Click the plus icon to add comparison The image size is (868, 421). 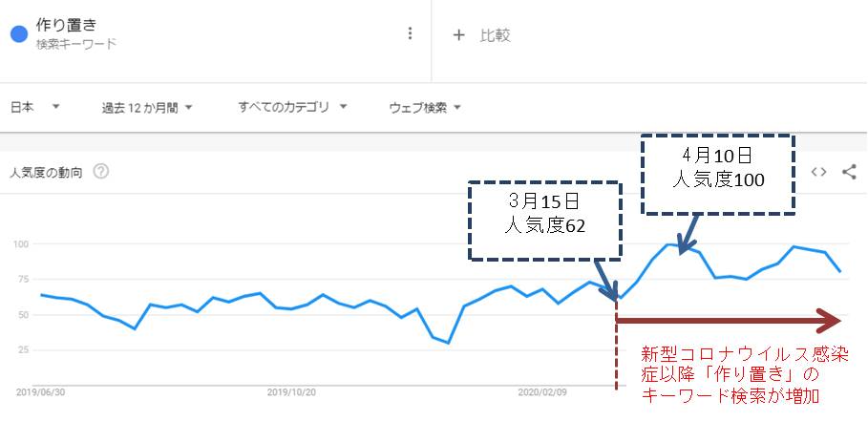[x=459, y=35]
